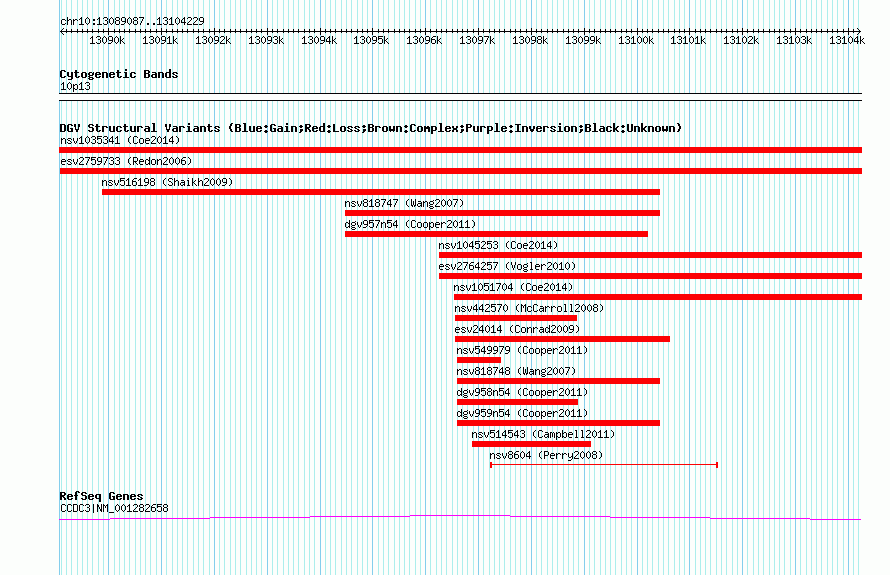890x575 pixels.
Task: Click the 13094k ruler position
Action: [x=319, y=40]
